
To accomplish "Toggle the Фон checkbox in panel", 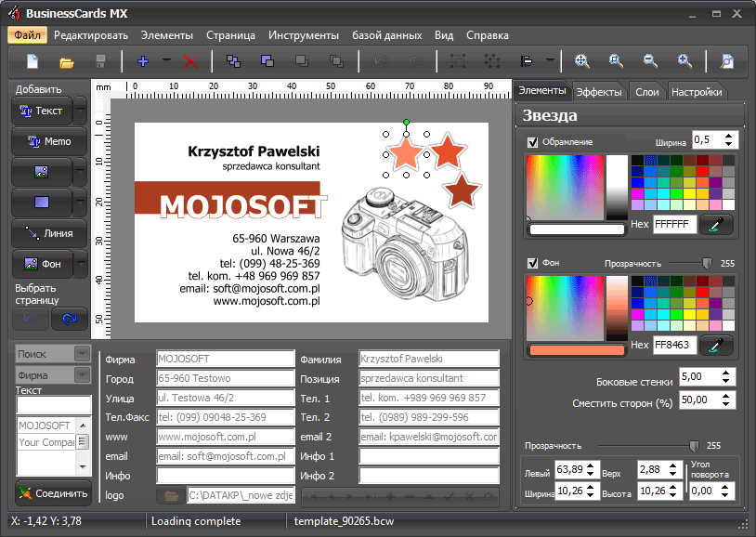I will pos(532,263).
